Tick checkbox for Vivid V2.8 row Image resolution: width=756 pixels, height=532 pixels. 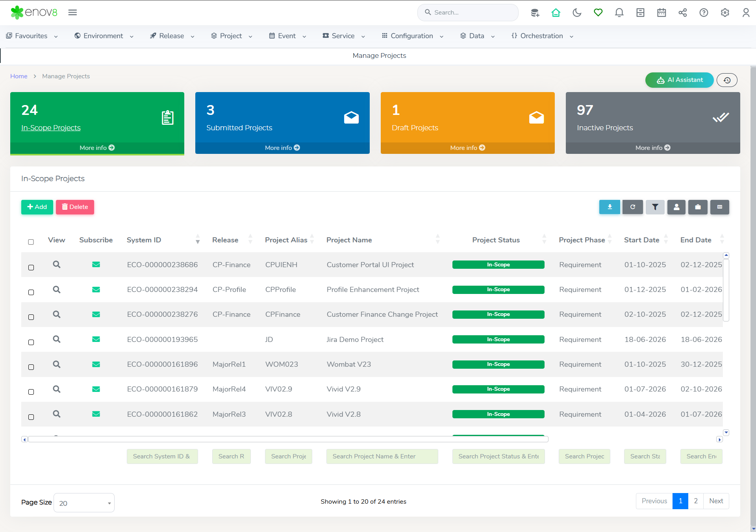click(31, 417)
